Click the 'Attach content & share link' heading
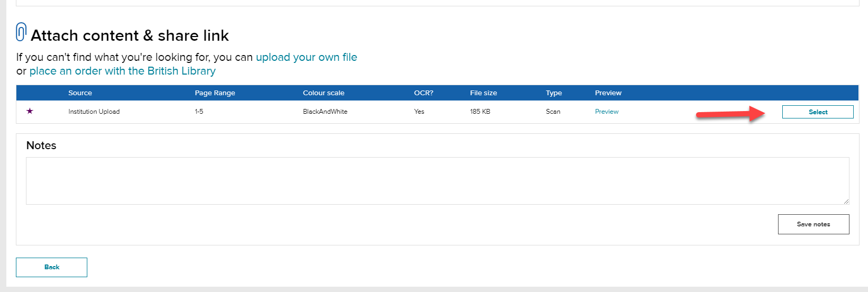 tap(130, 35)
